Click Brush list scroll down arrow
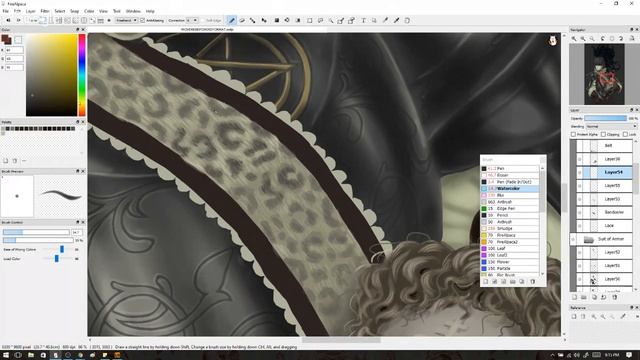 click(x=542, y=274)
